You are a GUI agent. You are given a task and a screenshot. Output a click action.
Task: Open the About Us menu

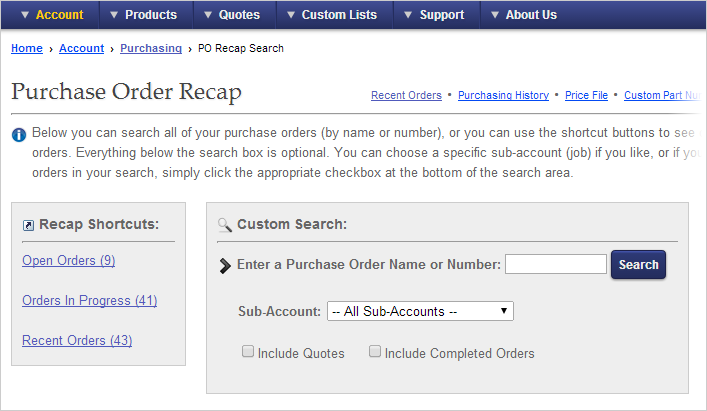524,15
